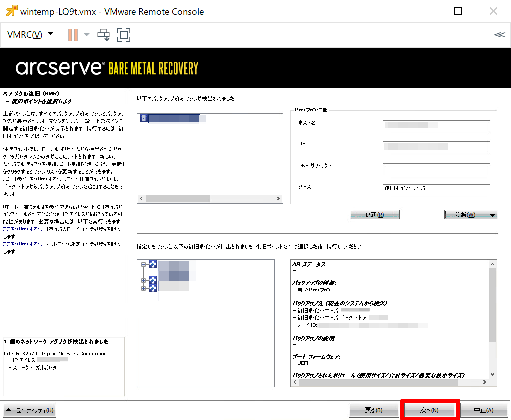Viewport: 511px width, 420px height.
Task: Click the details pane scroll up arrow
Action: pos(493,264)
